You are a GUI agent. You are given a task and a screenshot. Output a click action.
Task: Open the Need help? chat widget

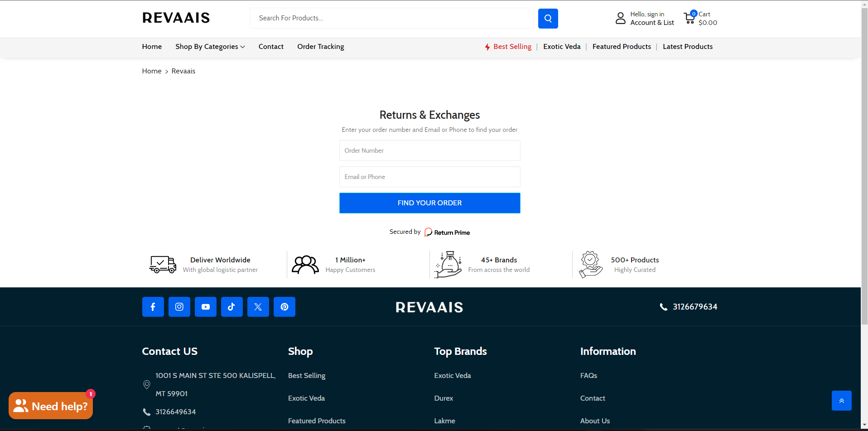(x=51, y=406)
